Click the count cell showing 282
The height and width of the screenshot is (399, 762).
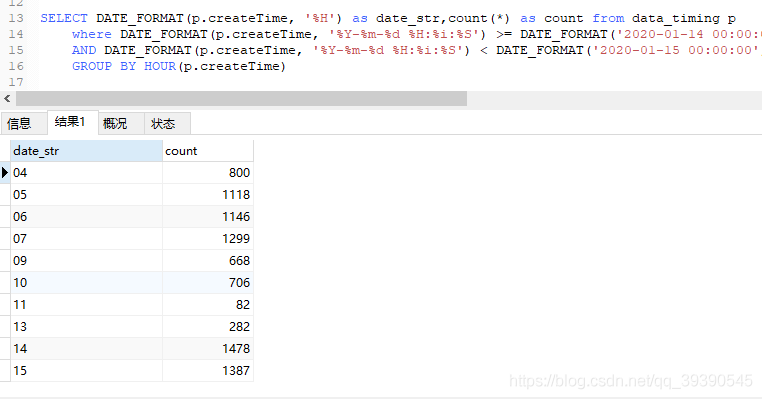coord(208,327)
